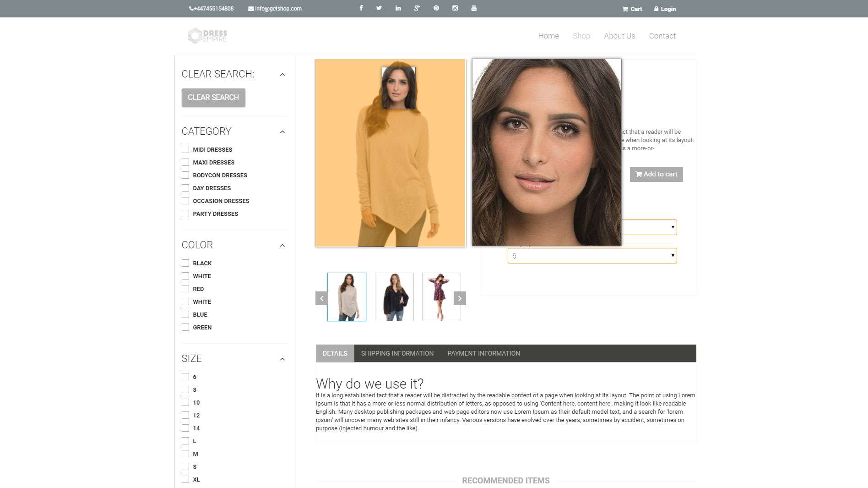Show next thumbnails with right arrow

[460, 298]
